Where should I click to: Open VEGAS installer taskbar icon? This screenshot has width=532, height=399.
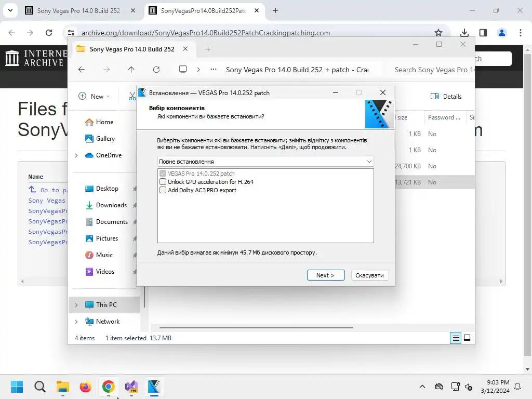[x=154, y=387]
